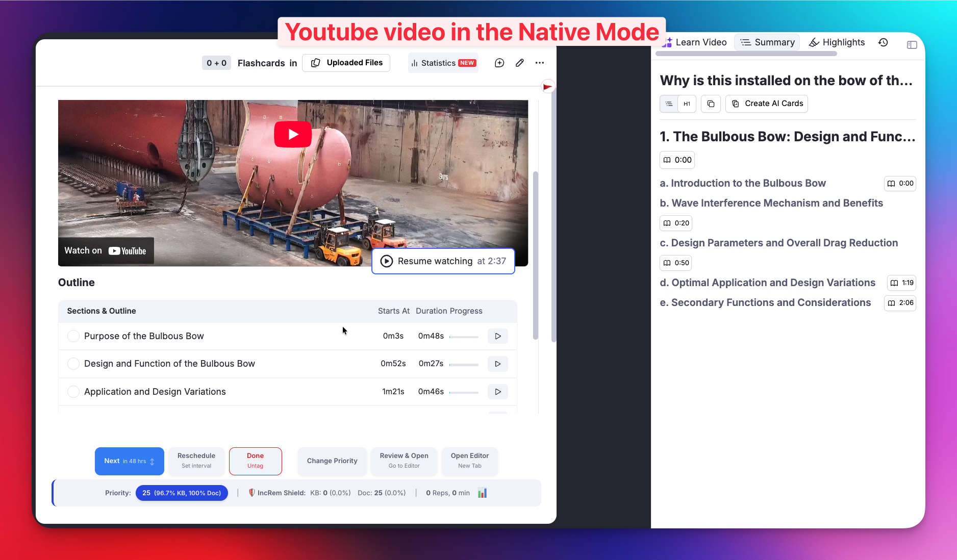
Task: Open 'c. Design Parameters and Overall Drag Reduction'
Action: pos(779,243)
